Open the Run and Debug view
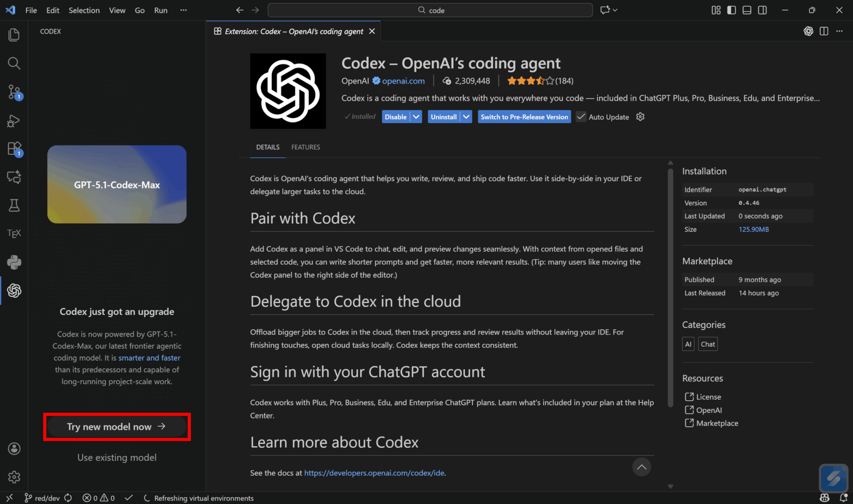Image resolution: width=853 pixels, height=504 pixels. (x=14, y=121)
